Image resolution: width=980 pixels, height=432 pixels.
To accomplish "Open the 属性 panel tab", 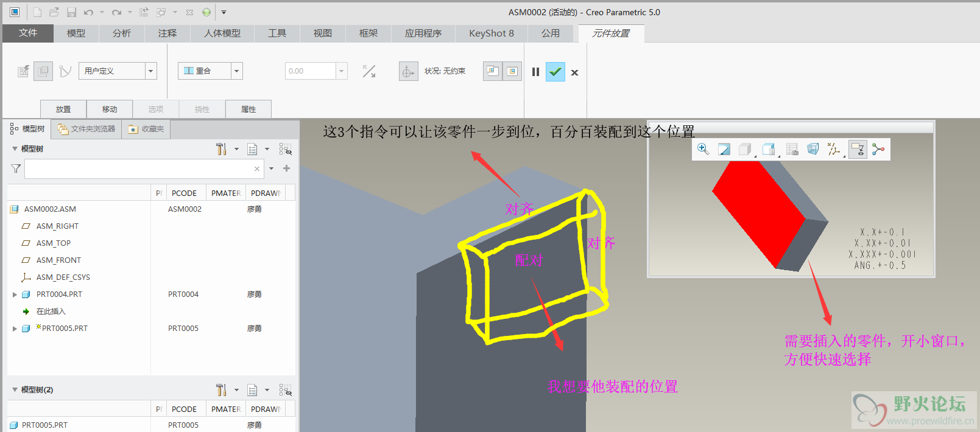I will [249, 109].
